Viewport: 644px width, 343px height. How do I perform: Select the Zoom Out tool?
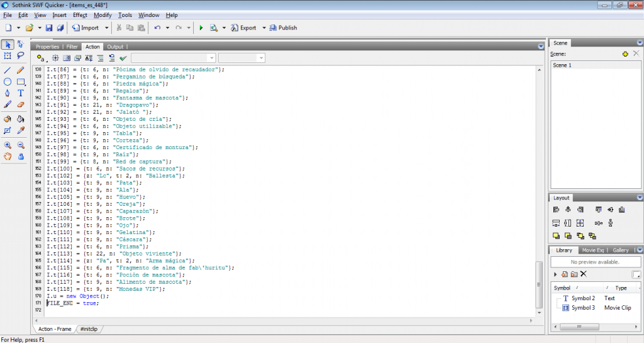21,145
